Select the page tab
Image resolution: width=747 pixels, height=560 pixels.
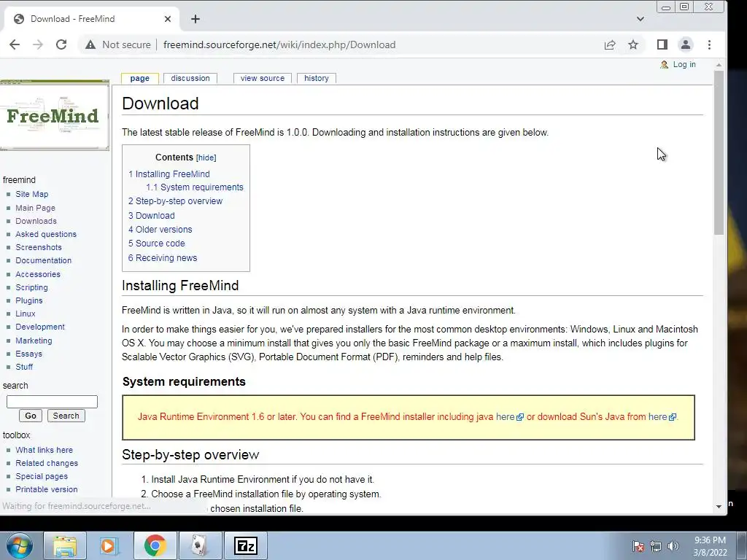pyautogui.click(x=139, y=78)
